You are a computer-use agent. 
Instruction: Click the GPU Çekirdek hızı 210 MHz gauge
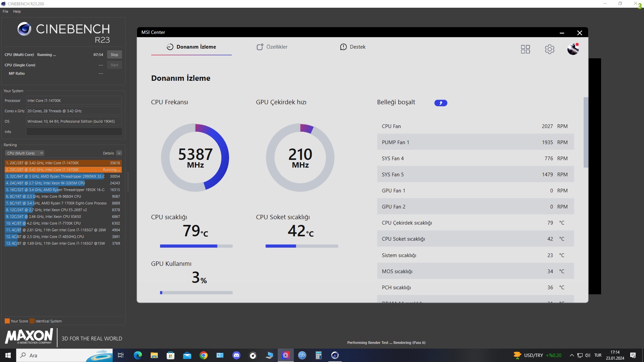300,158
